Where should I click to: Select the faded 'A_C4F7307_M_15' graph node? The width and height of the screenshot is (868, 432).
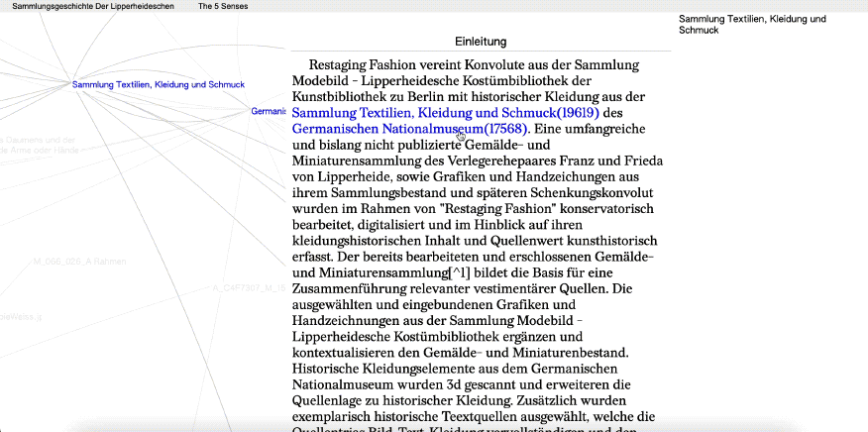(249, 288)
